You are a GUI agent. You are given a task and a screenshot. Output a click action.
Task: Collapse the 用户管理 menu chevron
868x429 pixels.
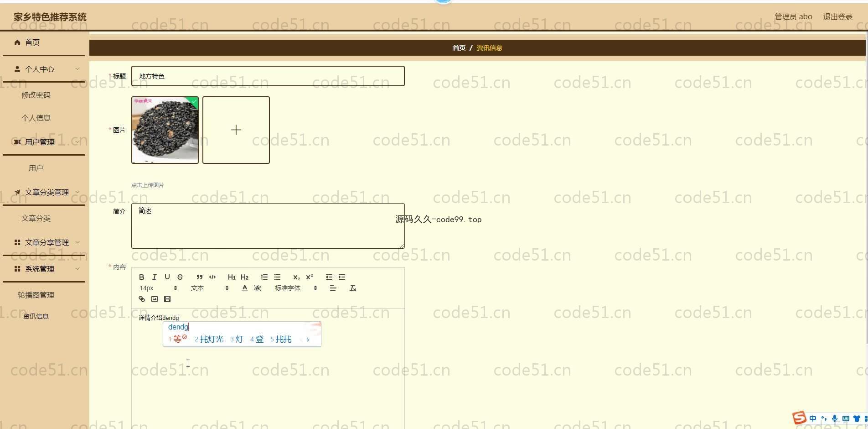[x=77, y=142]
